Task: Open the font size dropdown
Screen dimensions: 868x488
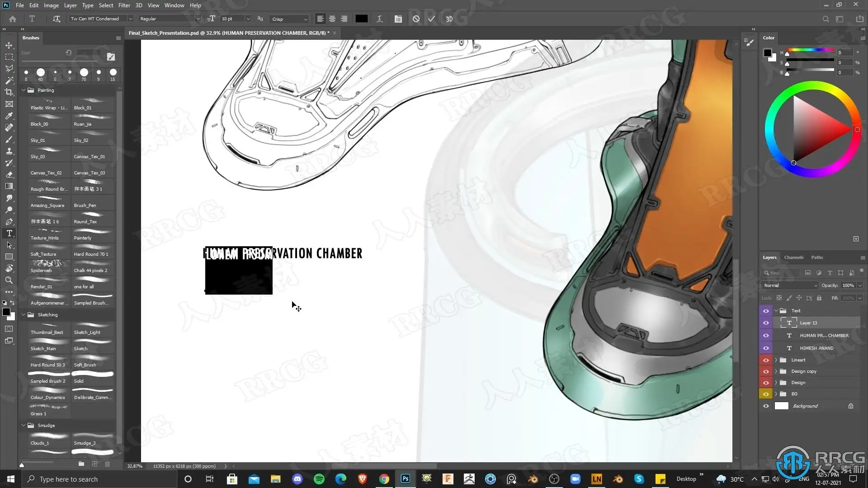Action: tap(248, 19)
